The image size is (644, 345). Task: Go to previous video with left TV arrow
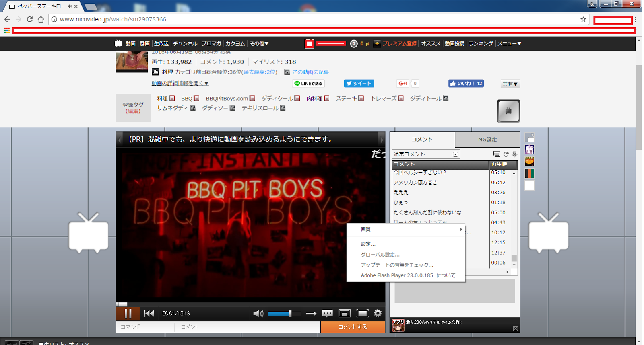point(89,233)
